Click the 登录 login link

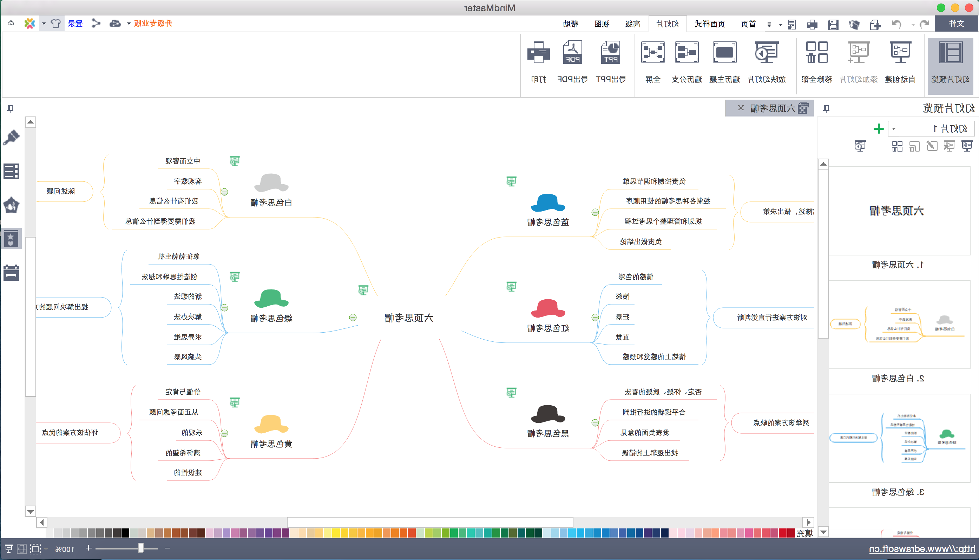pos(75,24)
